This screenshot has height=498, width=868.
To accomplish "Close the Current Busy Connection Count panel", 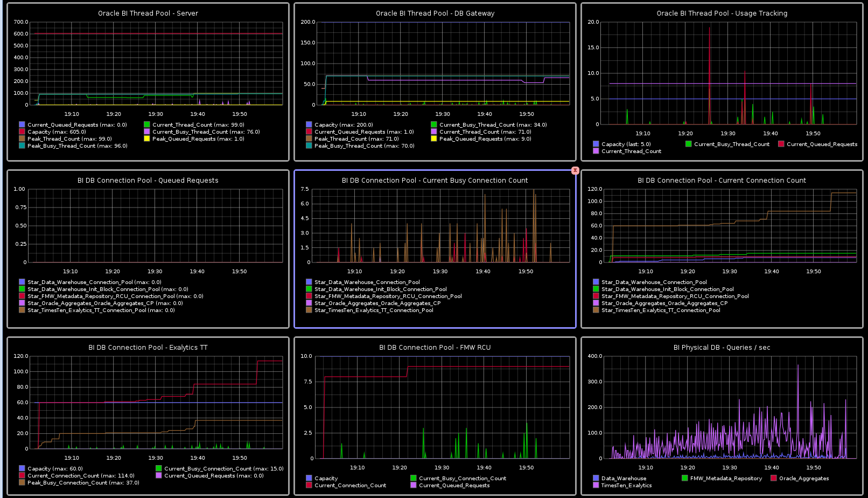I will pyautogui.click(x=575, y=170).
